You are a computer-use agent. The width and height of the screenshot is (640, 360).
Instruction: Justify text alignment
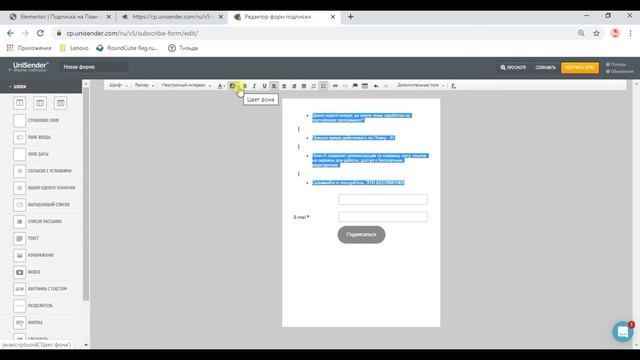[303, 86]
